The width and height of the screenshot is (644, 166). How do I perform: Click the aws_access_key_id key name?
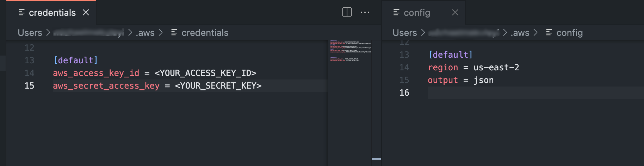(96, 73)
